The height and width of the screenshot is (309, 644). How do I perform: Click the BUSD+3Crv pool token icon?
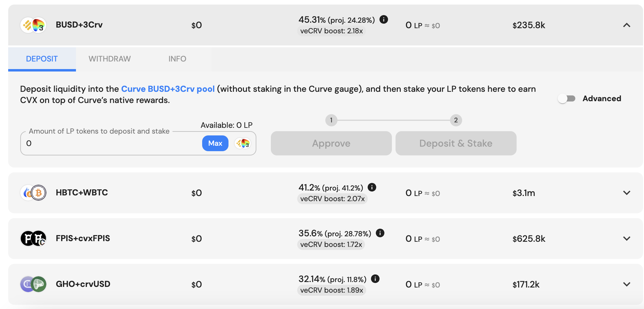click(33, 25)
